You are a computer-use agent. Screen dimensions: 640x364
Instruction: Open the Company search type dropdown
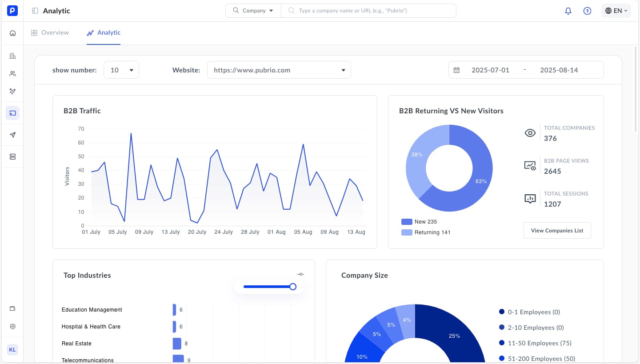coord(253,11)
